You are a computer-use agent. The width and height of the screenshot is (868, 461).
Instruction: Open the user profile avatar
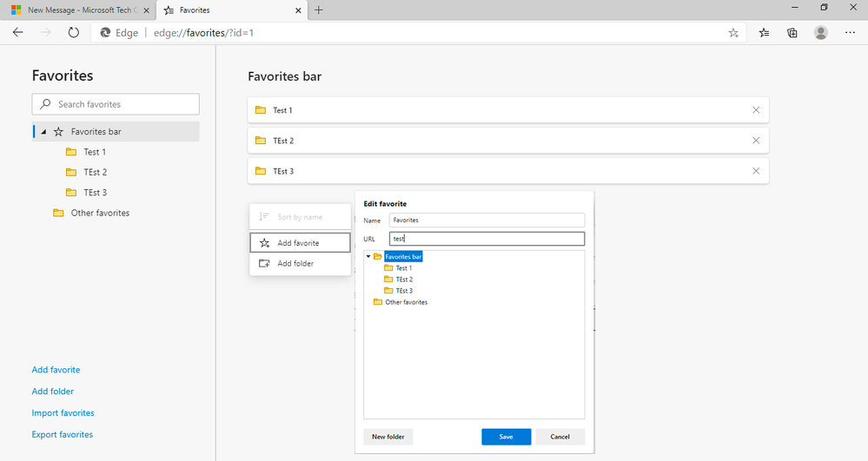(x=821, y=33)
